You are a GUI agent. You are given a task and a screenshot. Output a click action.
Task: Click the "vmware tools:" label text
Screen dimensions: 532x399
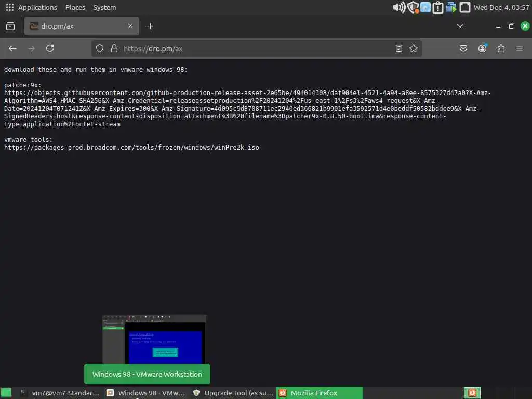click(28, 139)
